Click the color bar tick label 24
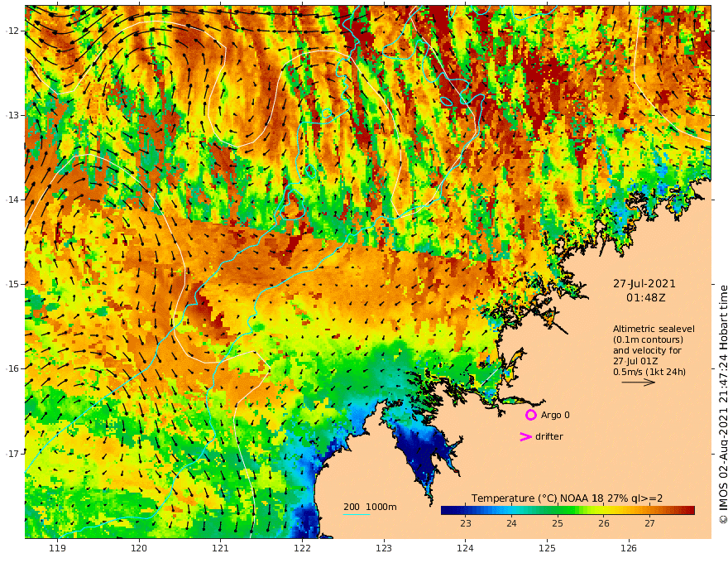The height and width of the screenshot is (563, 728). [x=511, y=523]
